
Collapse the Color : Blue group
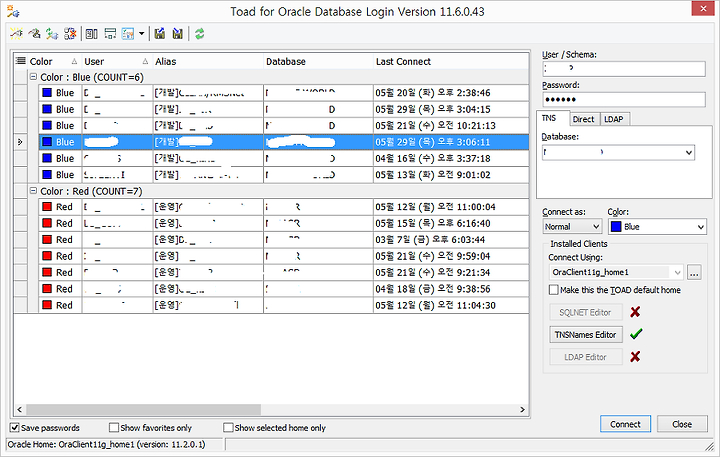coord(33,77)
